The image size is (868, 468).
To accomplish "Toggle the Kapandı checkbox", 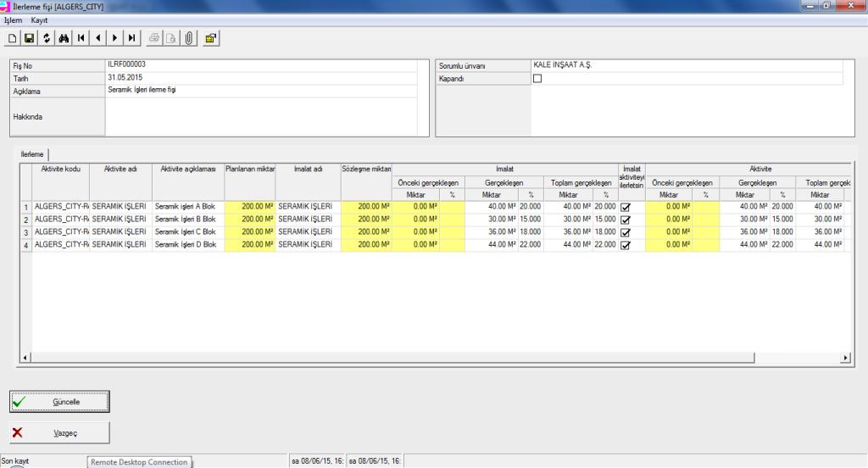I will click(x=537, y=79).
